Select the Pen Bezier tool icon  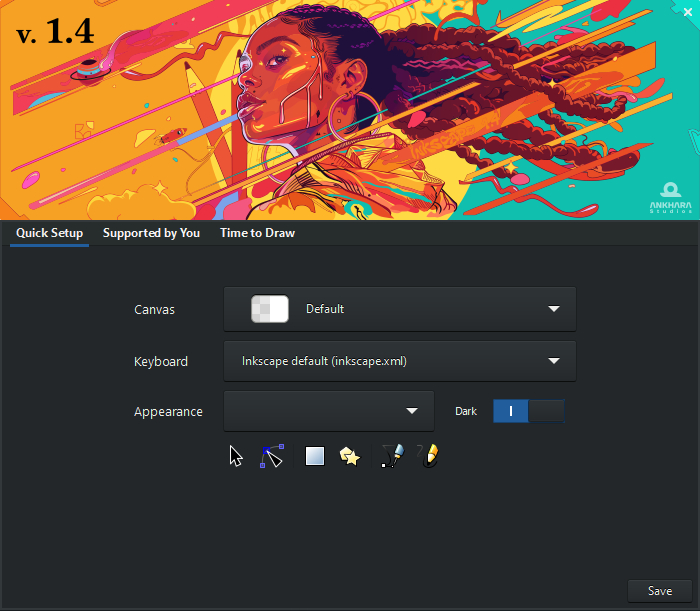coord(392,456)
